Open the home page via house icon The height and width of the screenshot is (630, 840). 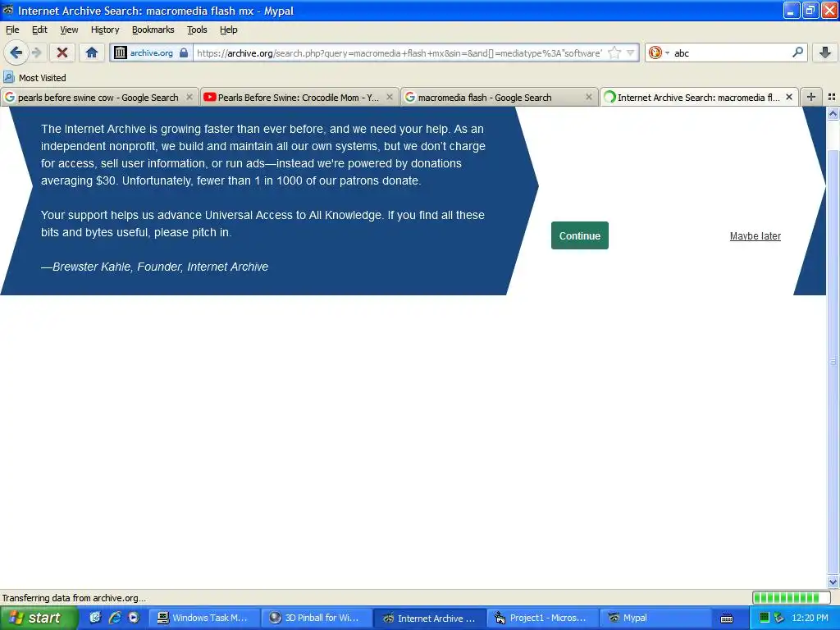(x=92, y=52)
